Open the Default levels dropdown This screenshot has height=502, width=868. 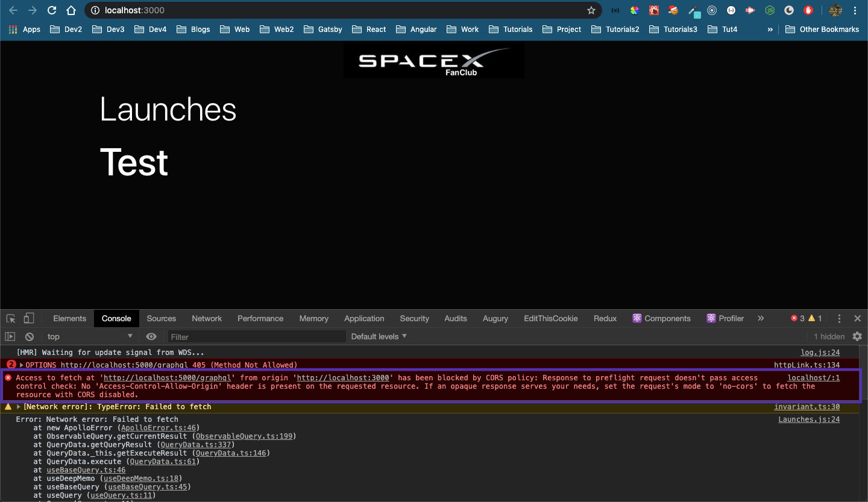pos(379,336)
